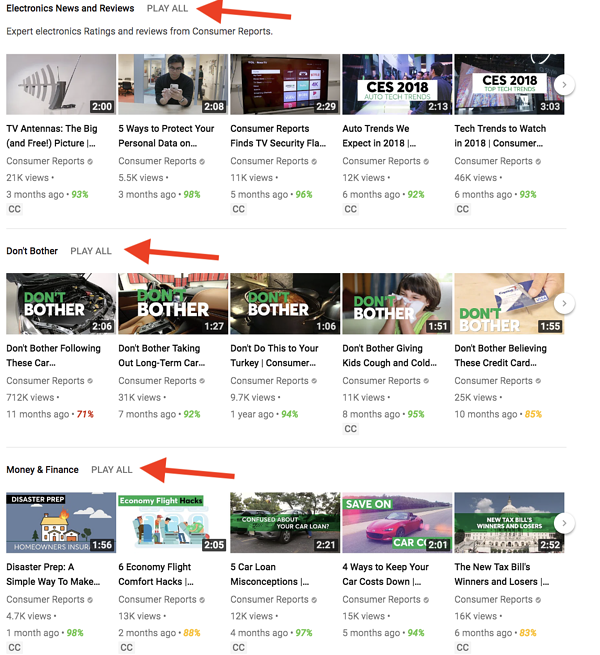The image size is (600, 655).
Task: Open title Consumer Reports Finds TV Security Flaws
Action: (278, 136)
